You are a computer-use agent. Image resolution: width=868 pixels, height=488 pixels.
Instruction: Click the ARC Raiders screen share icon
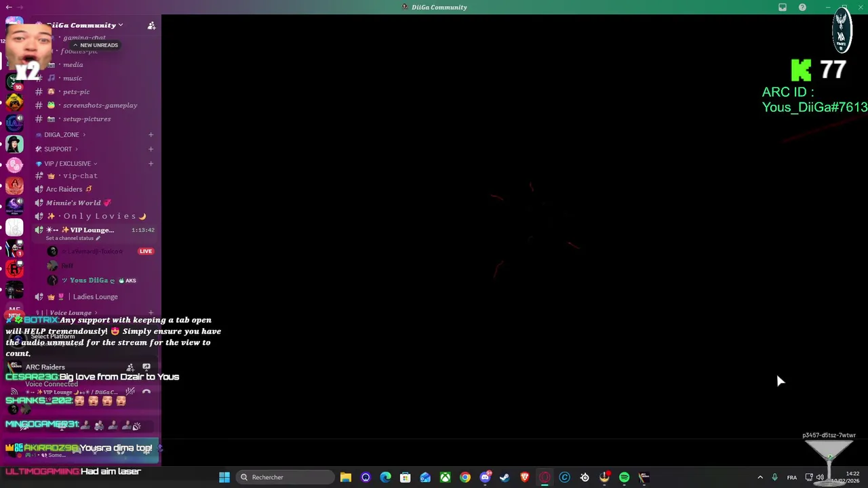coord(146,367)
